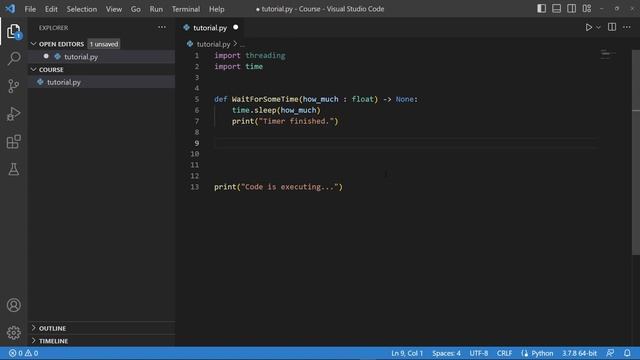
Task: Open notifications bell in status bar
Action: pos(627,353)
